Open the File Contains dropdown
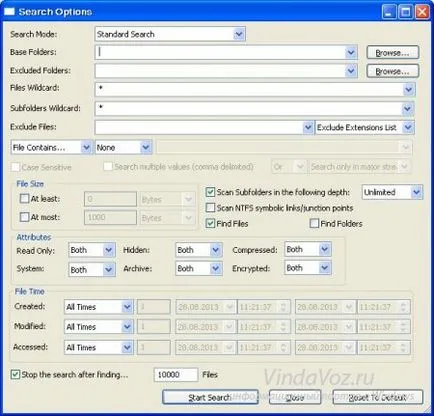Screen dimensions: 434x416 [51, 147]
